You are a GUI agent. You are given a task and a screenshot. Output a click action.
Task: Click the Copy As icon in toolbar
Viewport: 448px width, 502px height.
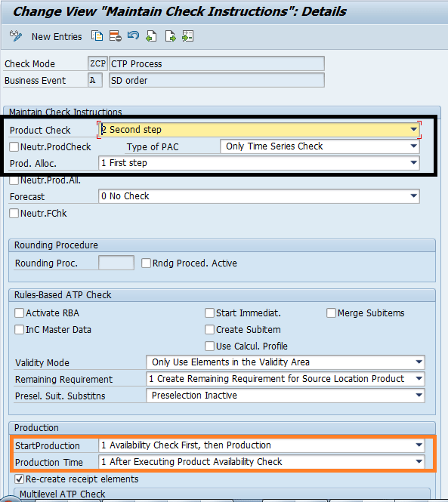tap(97, 36)
